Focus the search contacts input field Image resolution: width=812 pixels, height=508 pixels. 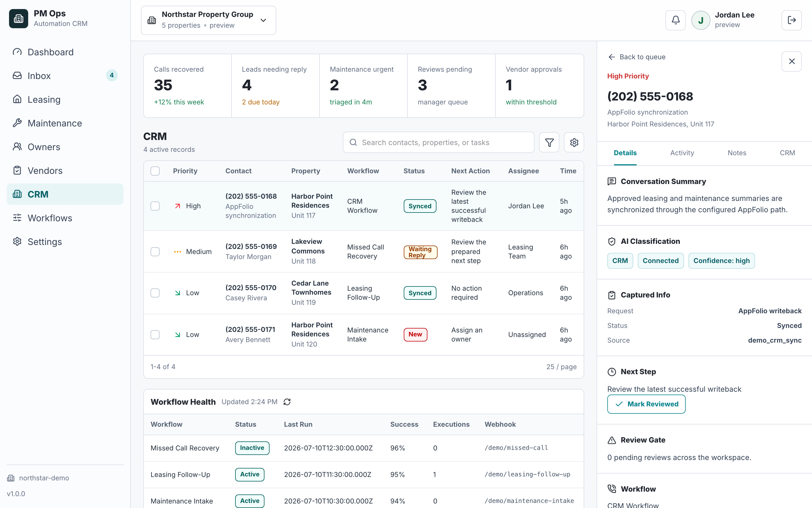tap(438, 143)
